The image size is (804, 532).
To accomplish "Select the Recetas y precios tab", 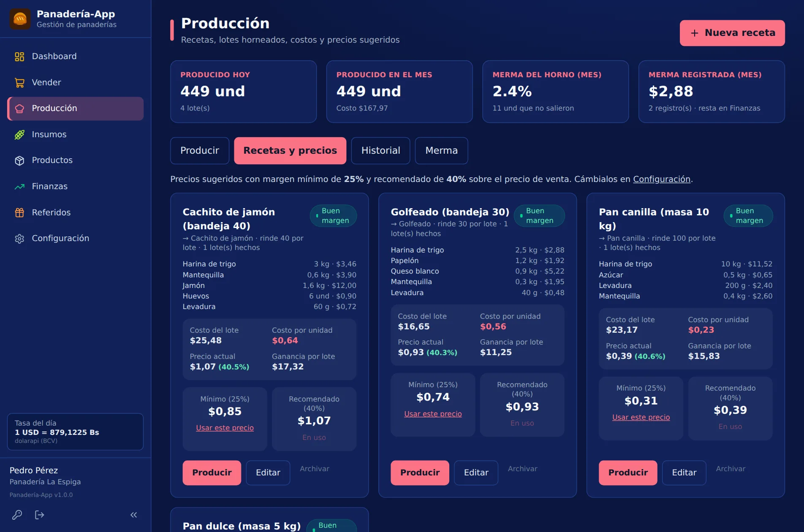I will [290, 151].
